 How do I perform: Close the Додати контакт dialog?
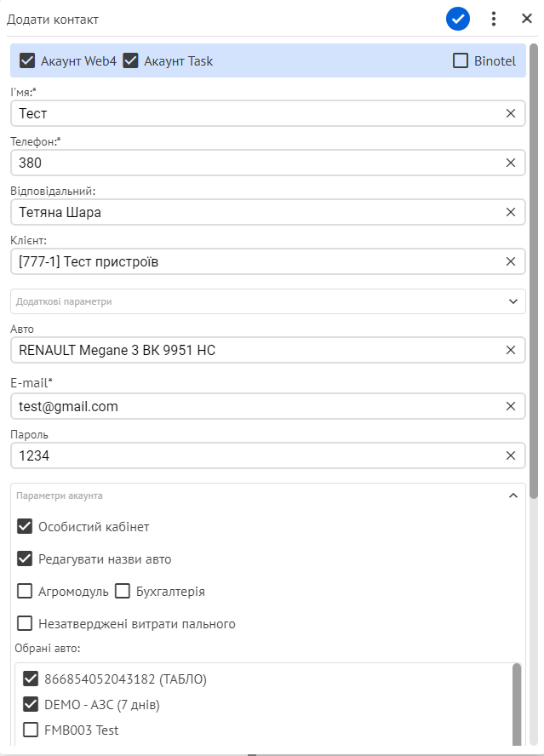[527, 19]
